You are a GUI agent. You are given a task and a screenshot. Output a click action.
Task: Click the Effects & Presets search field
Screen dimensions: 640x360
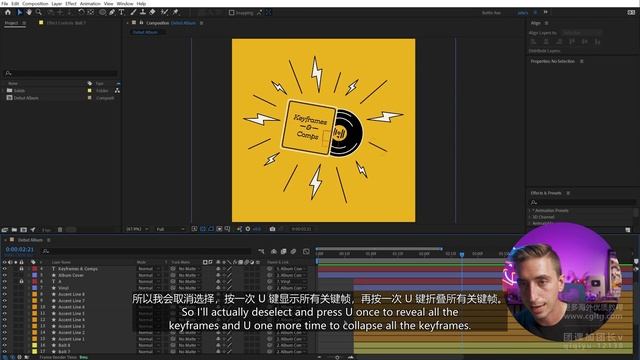coord(582,202)
